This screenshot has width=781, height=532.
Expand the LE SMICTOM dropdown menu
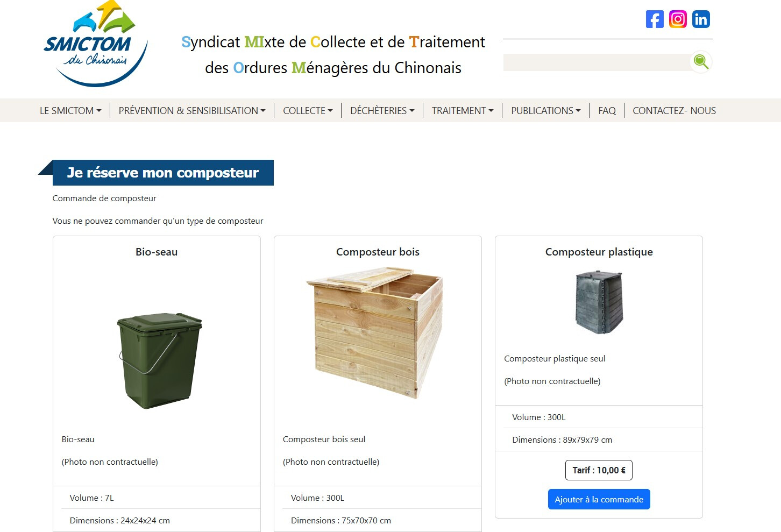point(70,111)
